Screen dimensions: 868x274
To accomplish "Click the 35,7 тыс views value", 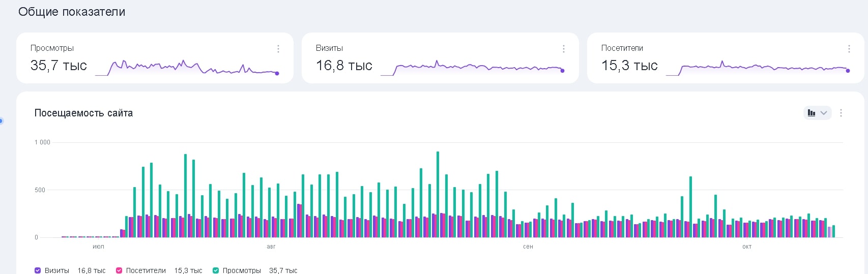I will click(x=59, y=66).
